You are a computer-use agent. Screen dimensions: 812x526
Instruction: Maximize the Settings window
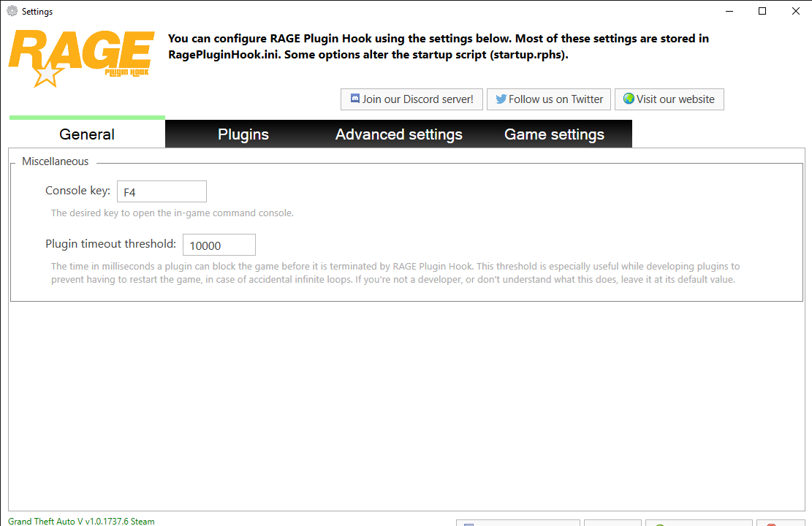click(x=762, y=11)
